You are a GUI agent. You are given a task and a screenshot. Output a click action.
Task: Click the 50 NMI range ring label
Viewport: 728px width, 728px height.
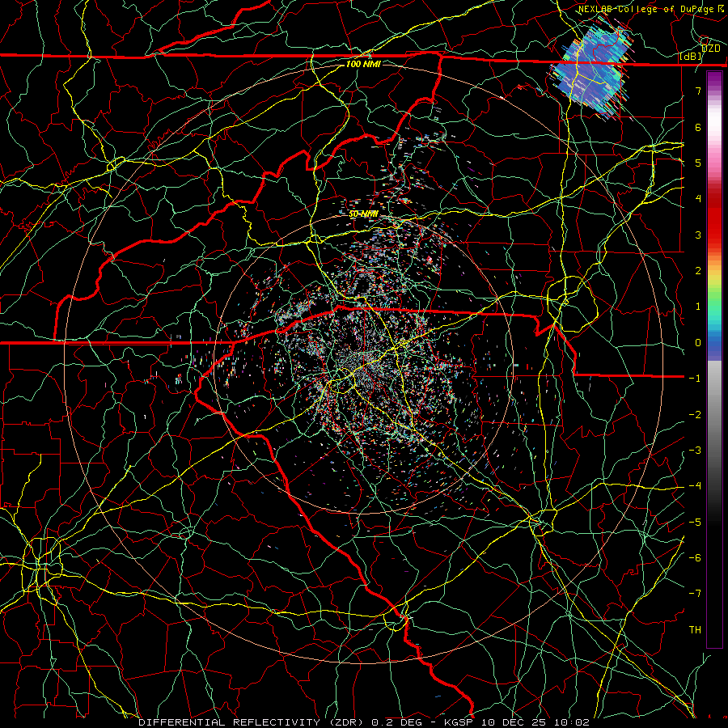click(x=363, y=214)
